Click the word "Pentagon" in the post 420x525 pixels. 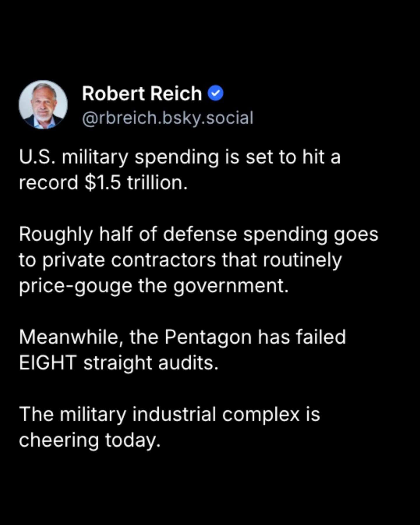pos(208,337)
